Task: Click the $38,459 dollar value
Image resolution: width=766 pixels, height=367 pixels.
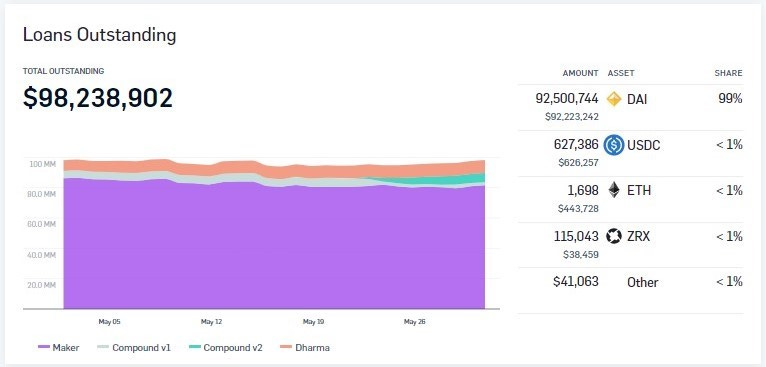Action: click(x=581, y=255)
